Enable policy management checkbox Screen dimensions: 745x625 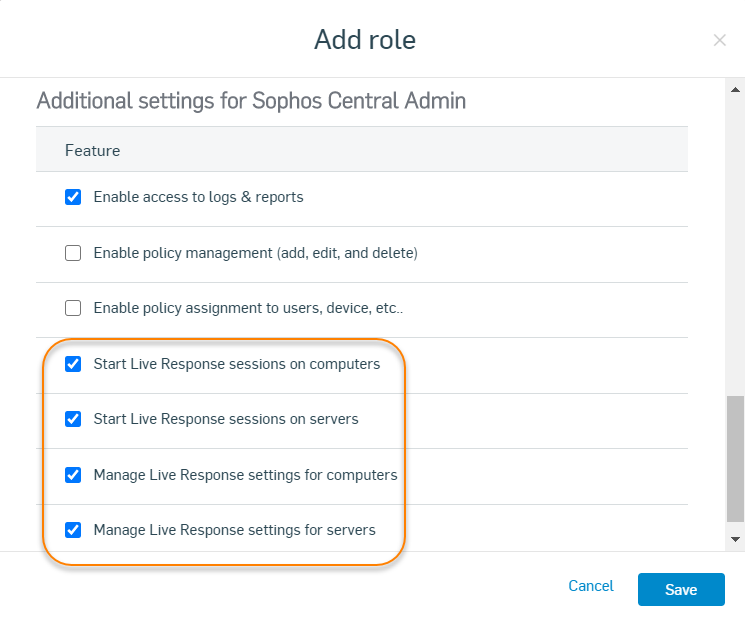pos(73,253)
